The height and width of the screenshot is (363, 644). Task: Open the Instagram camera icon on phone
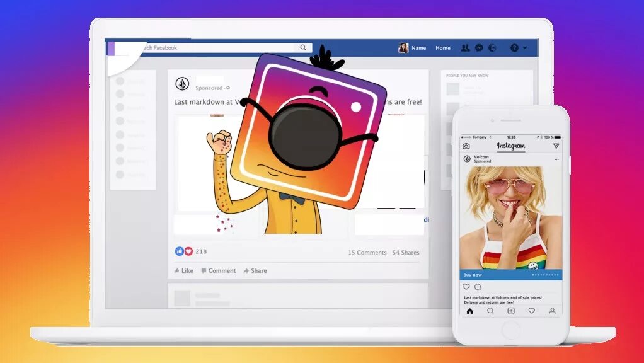[466, 146]
